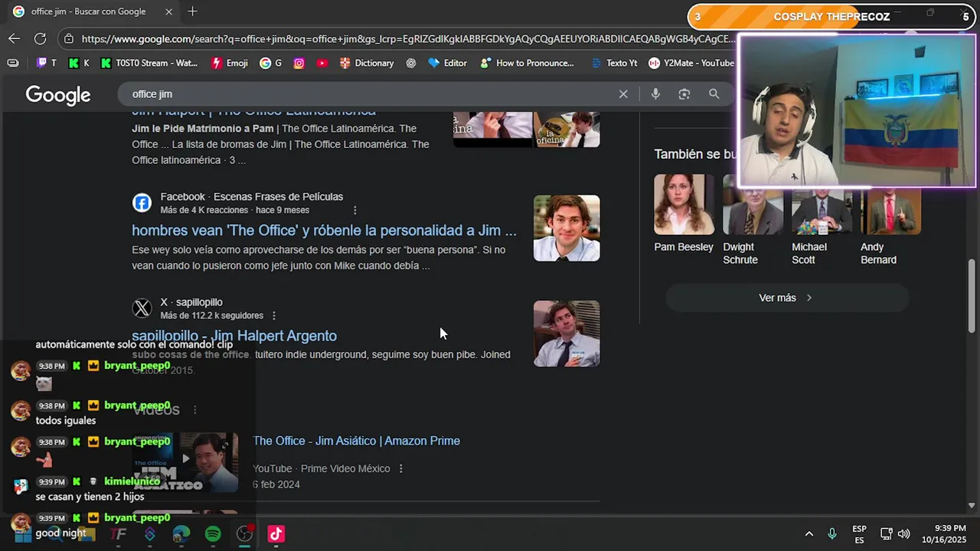
Task: Open the Emoji bookmark
Action: (230, 63)
